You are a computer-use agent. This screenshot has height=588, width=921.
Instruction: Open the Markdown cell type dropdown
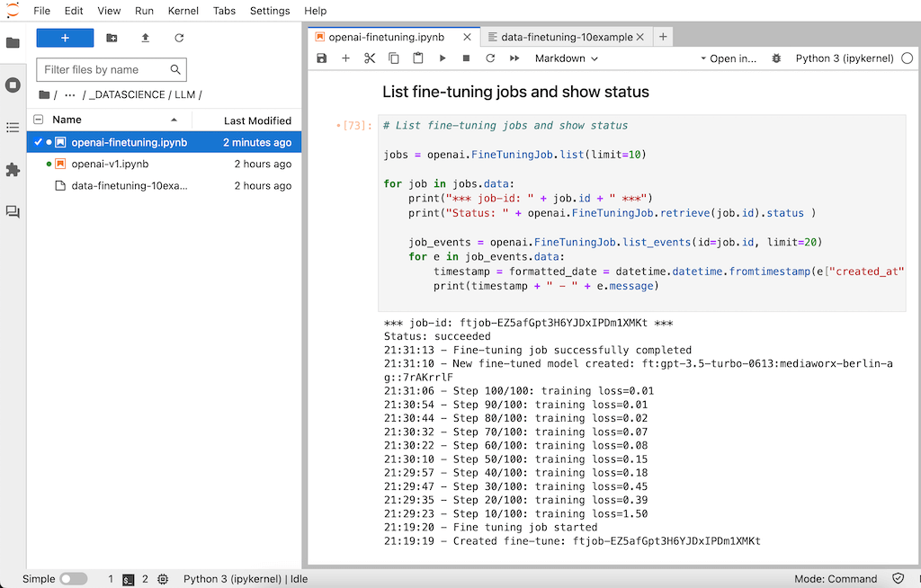[x=566, y=58]
